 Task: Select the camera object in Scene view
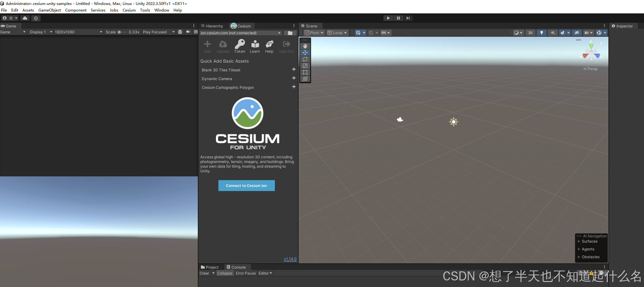pos(400,119)
